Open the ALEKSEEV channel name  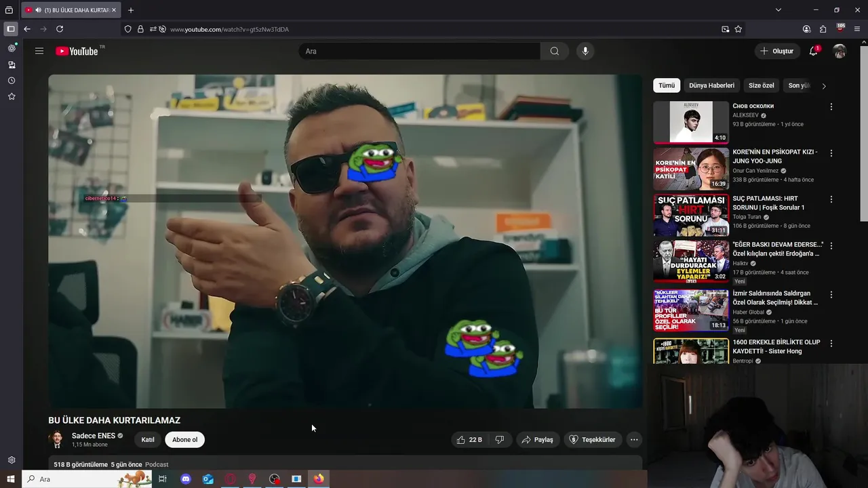pos(746,115)
